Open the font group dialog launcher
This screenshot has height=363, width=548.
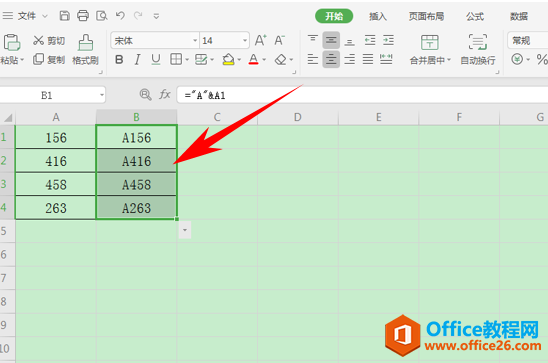(294, 72)
